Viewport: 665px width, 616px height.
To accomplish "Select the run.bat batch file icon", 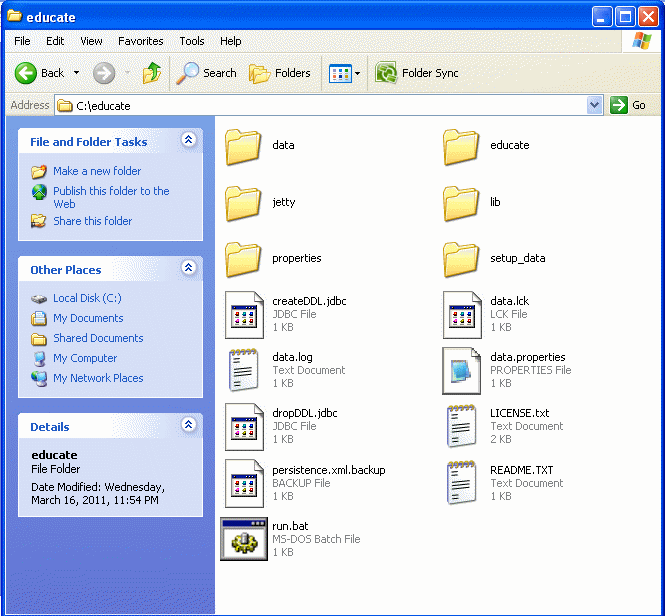I will pyautogui.click(x=242, y=538).
